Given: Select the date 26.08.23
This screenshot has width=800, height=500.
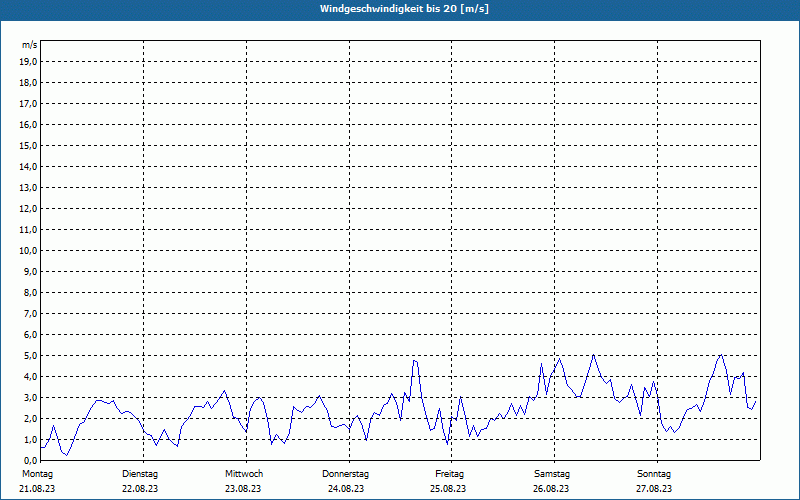Looking at the screenshot, I should (x=551, y=489).
